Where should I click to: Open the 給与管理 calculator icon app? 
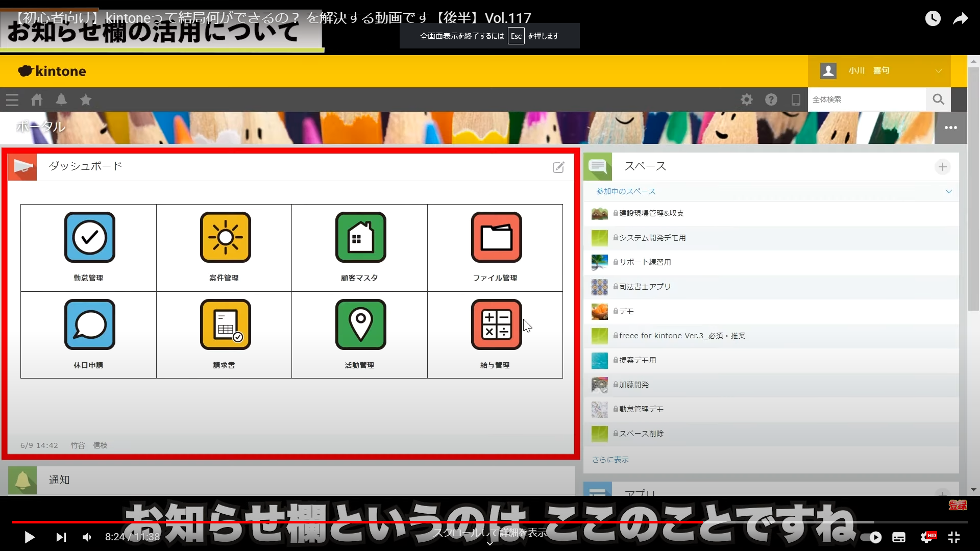496,325
